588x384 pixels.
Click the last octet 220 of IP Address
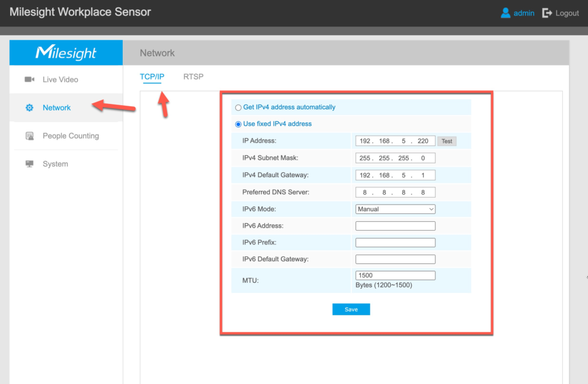click(x=423, y=141)
